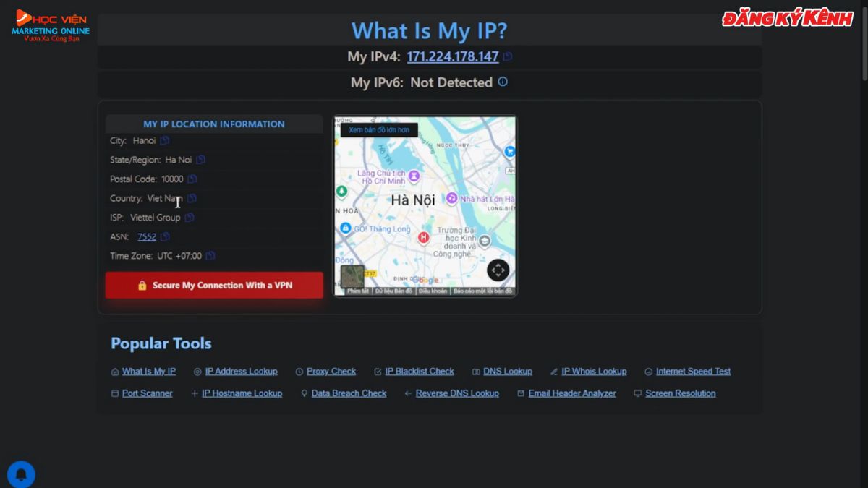Screen dimensions: 868x488
Task: Click 'Xem bản đồ lớn hơn' on the map
Action: (x=379, y=129)
